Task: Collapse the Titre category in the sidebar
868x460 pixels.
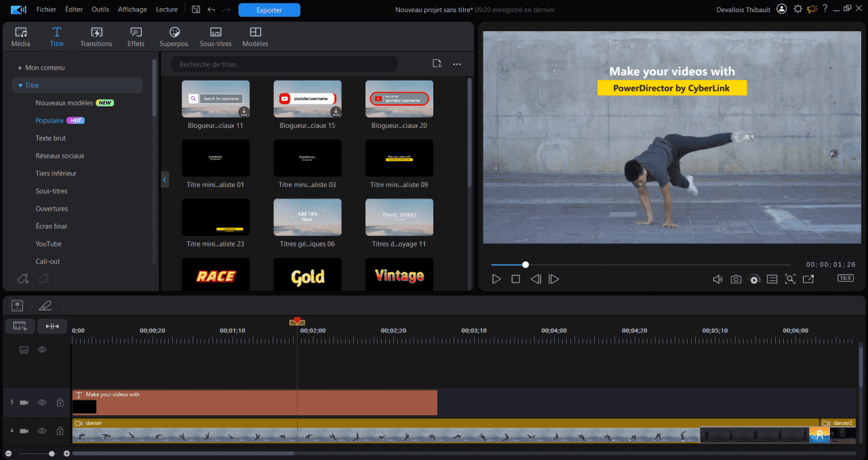Action: coord(20,85)
